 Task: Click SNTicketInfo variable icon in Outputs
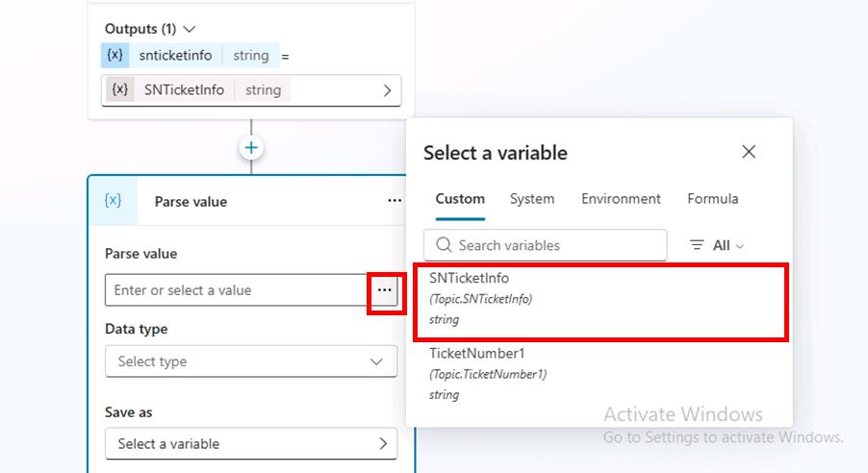coord(119,89)
